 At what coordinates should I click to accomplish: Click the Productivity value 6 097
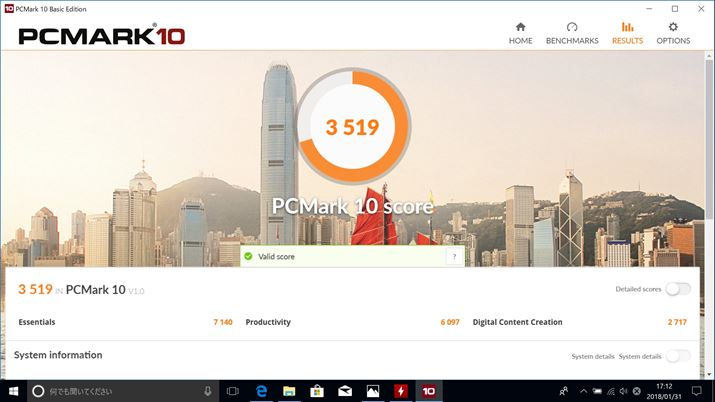tap(450, 322)
